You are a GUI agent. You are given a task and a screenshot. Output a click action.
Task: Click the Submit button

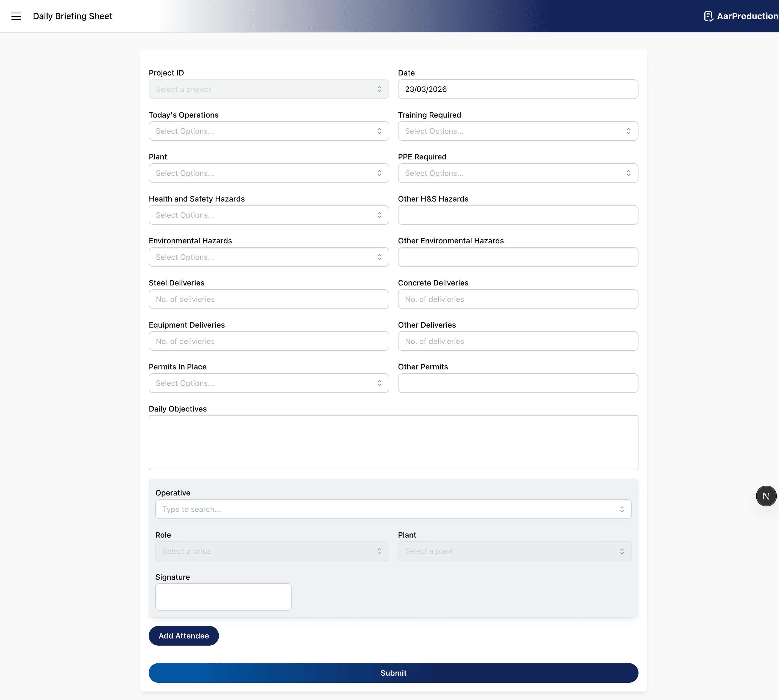point(393,673)
